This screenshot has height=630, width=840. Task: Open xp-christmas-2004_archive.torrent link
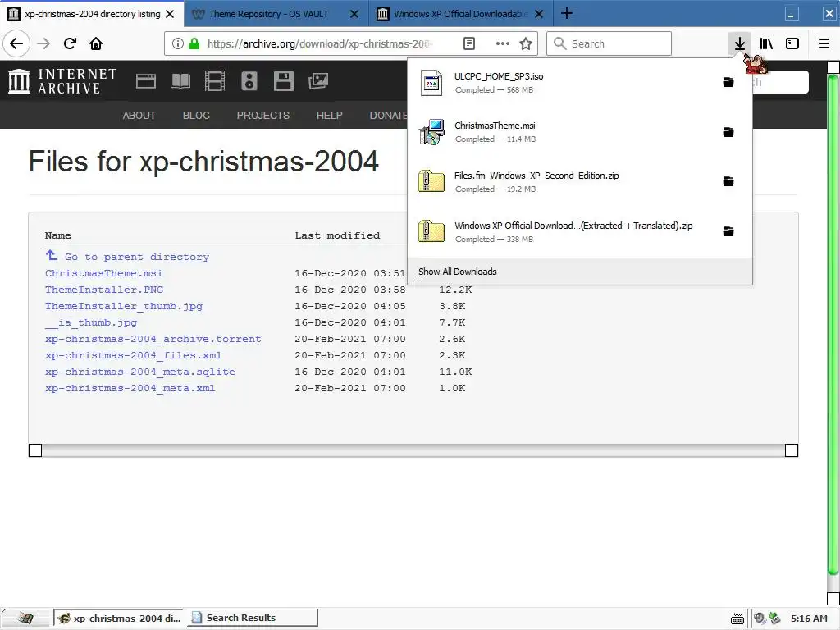click(153, 339)
